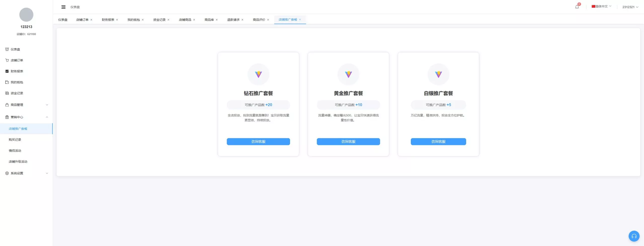This screenshot has width=644, height=246.
Task: Open the 2312321 account dropdown
Action: point(630,7)
